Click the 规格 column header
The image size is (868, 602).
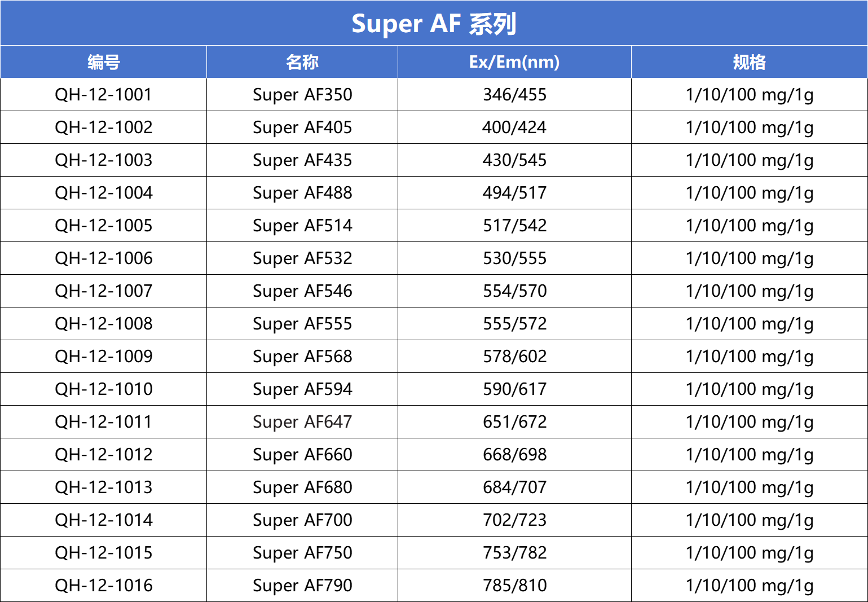pyautogui.click(x=750, y=61)
